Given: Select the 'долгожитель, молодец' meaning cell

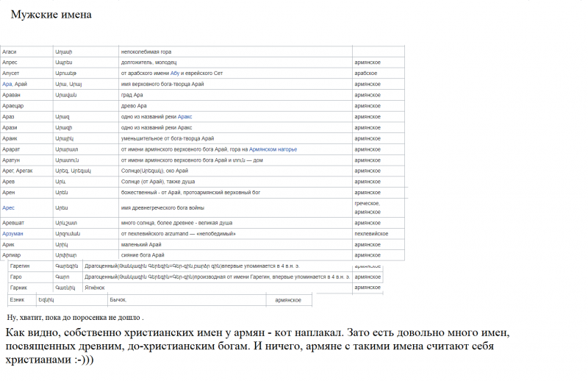Looking at the screenshot, I should 235,63.
